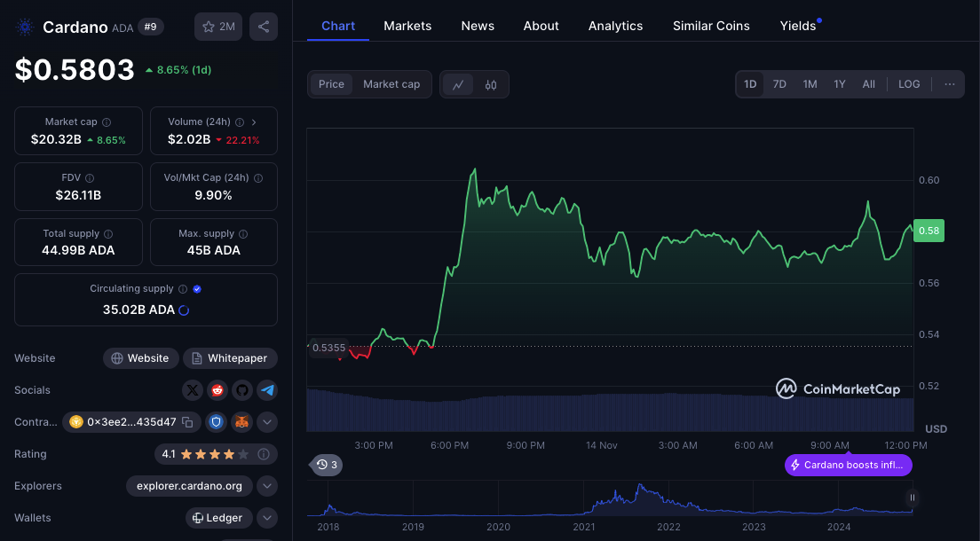
Task: Select the 7D time range button
Action: [779, 84]
